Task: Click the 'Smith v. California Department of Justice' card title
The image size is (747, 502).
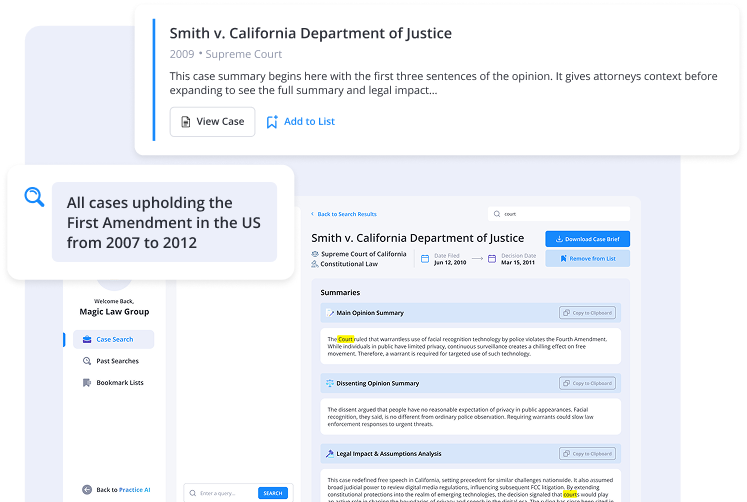Action: pyautogui.click(x=311, y=33)
